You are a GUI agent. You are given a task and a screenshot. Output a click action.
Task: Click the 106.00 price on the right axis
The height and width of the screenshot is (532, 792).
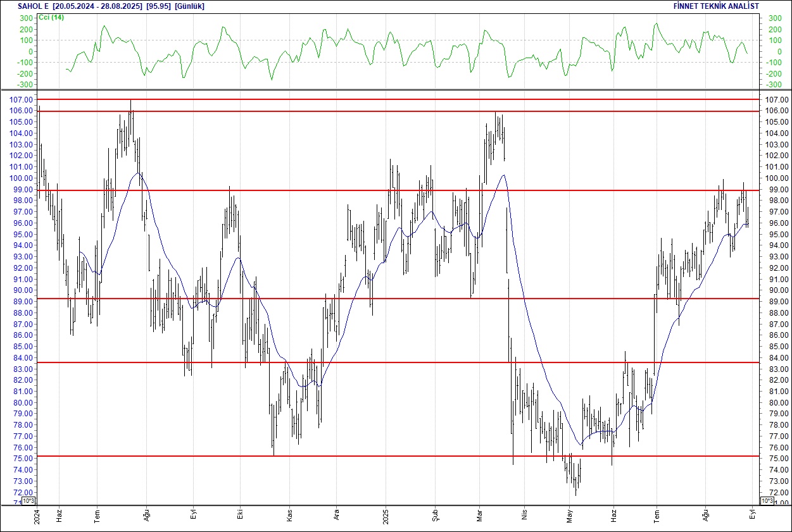776,111
